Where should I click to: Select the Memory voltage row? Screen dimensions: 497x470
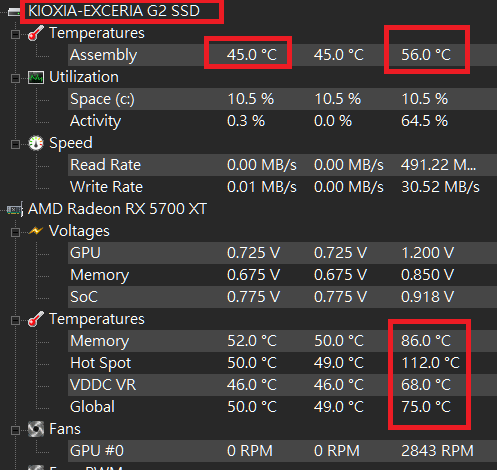[x=282, y=275]
